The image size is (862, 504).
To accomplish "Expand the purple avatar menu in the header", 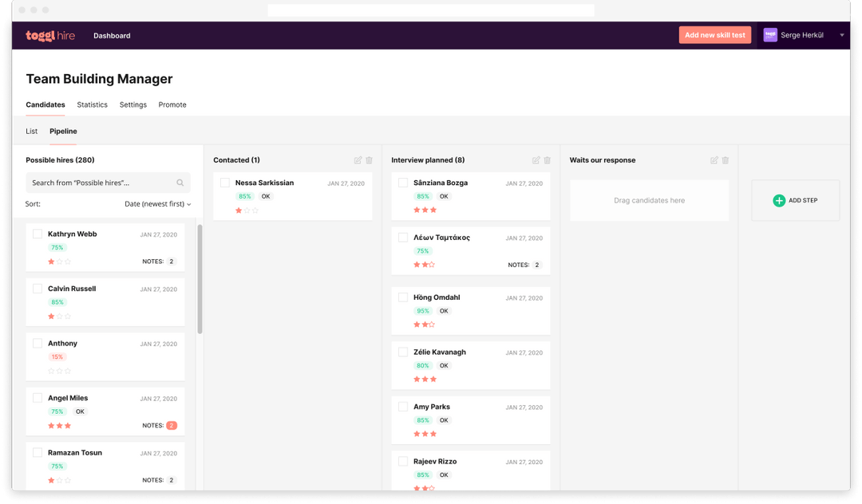I will pos(770,35).
